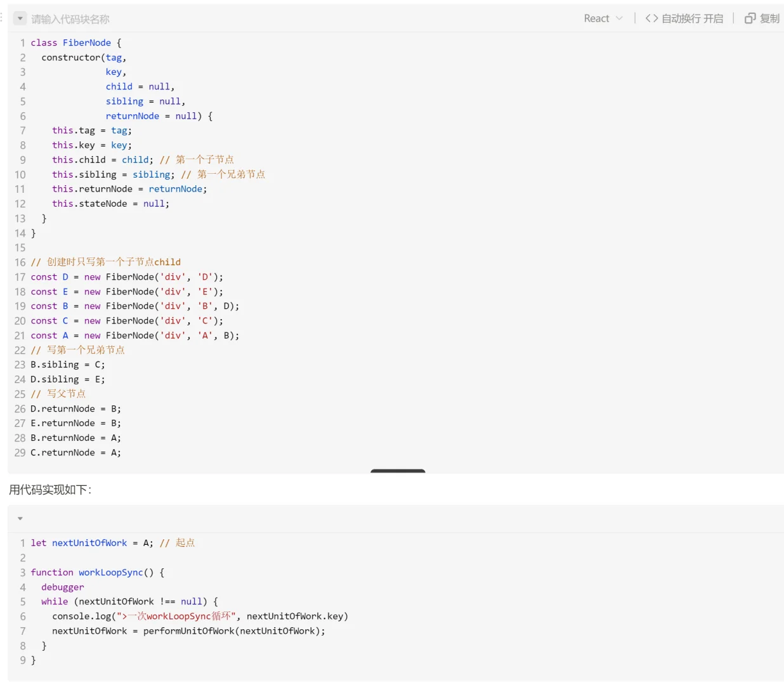Click the line 'this.returnNode = returnNode;'

(x=129, y=189)
